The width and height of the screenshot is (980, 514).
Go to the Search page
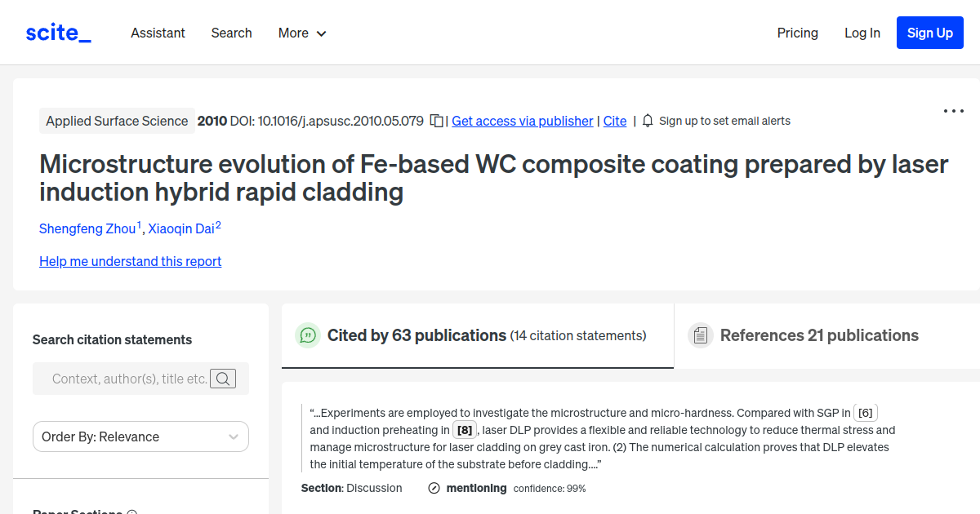pos(231,33)
